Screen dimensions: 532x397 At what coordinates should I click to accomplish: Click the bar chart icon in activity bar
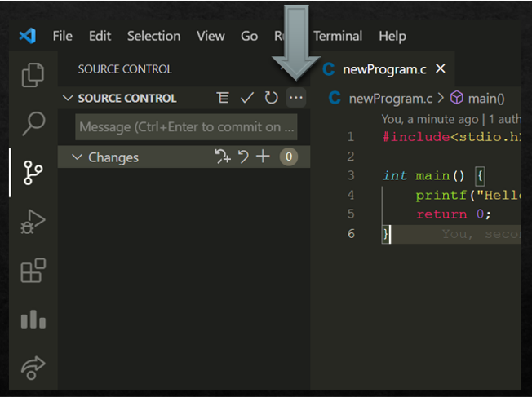[33, 320]
